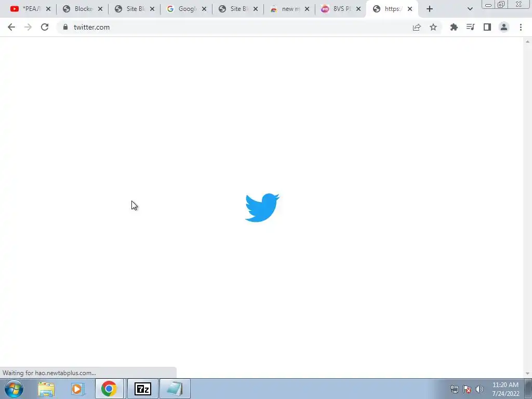Switch to the first Site Bl tab

[131, 9]
